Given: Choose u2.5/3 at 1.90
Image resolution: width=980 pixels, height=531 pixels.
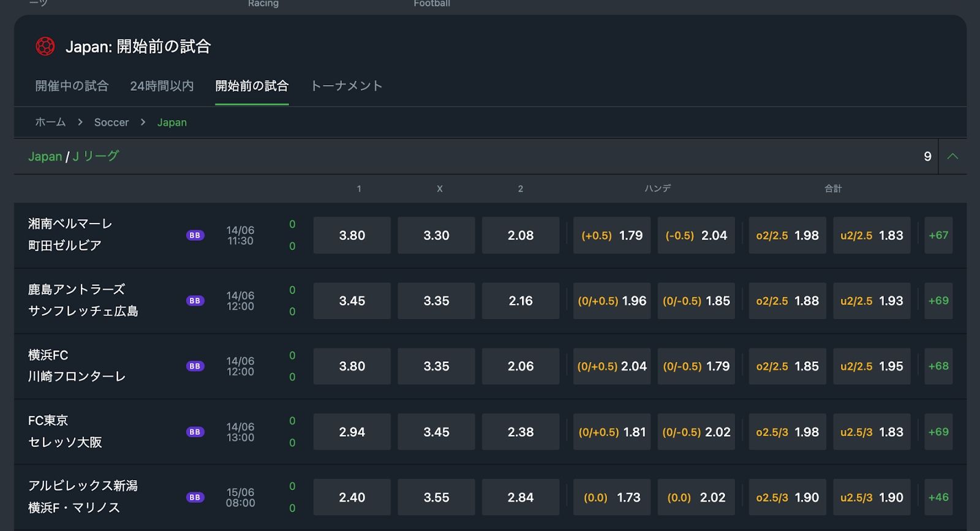Looking at the screenshot, I should coord(872,497).
